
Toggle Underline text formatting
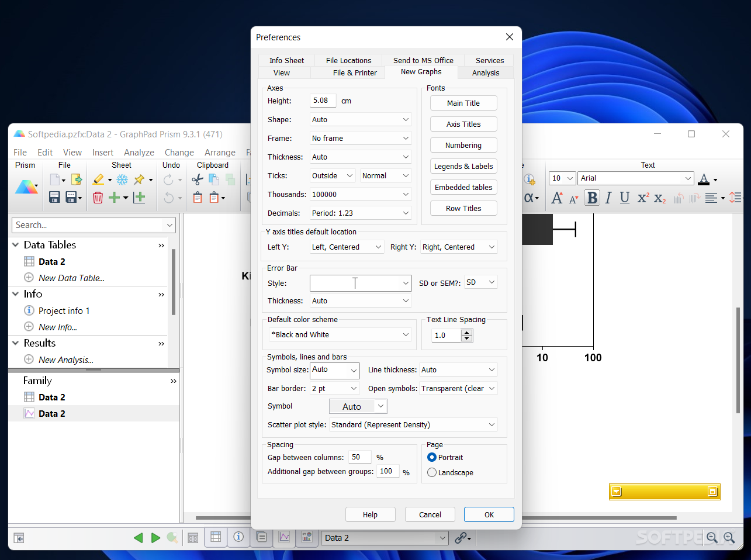coord(625,198)
